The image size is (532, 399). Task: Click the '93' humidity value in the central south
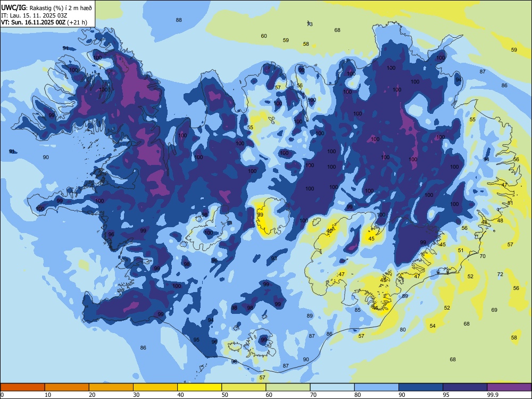coord(274,259)
